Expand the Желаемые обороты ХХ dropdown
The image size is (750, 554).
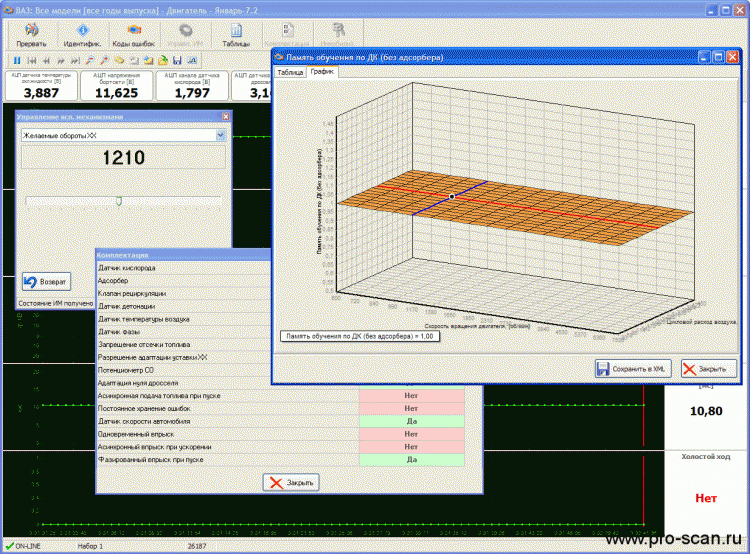(x=220, y=135)
